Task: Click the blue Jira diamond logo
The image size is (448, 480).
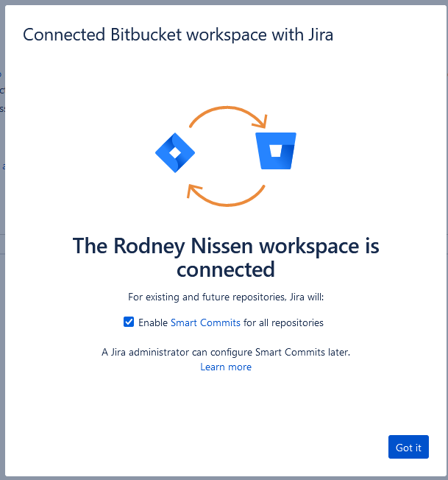Action: tap(174, 153)
